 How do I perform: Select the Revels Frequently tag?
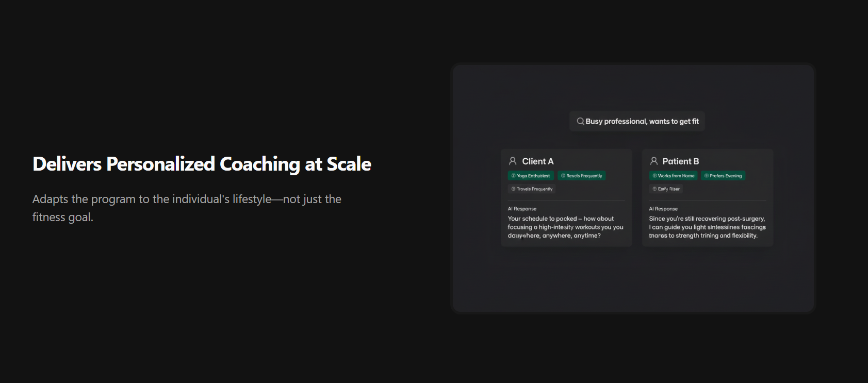coord(582,176)
